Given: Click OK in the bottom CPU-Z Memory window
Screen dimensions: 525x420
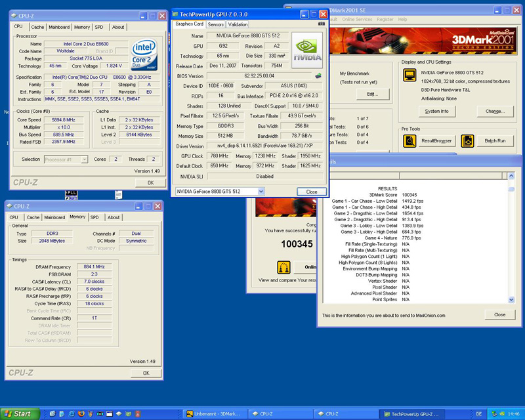Looking at the screenshot, I should click(x=146, y=373).
